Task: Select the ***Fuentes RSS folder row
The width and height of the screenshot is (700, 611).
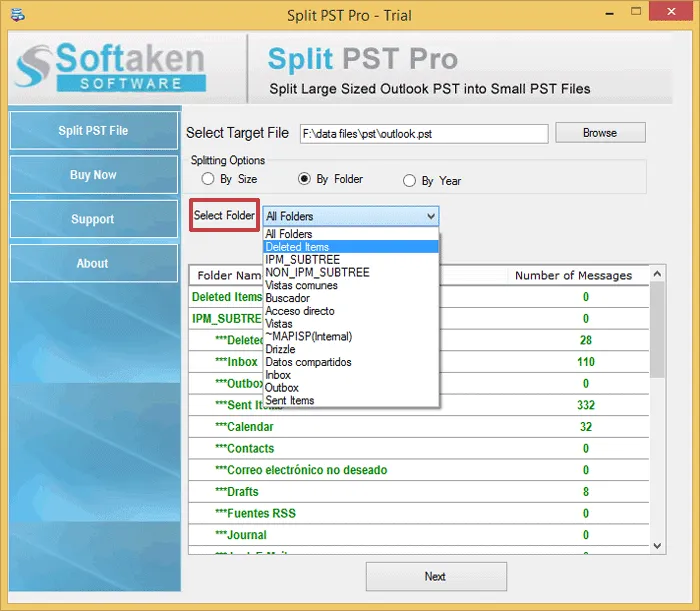Action: tap(419, 513)
